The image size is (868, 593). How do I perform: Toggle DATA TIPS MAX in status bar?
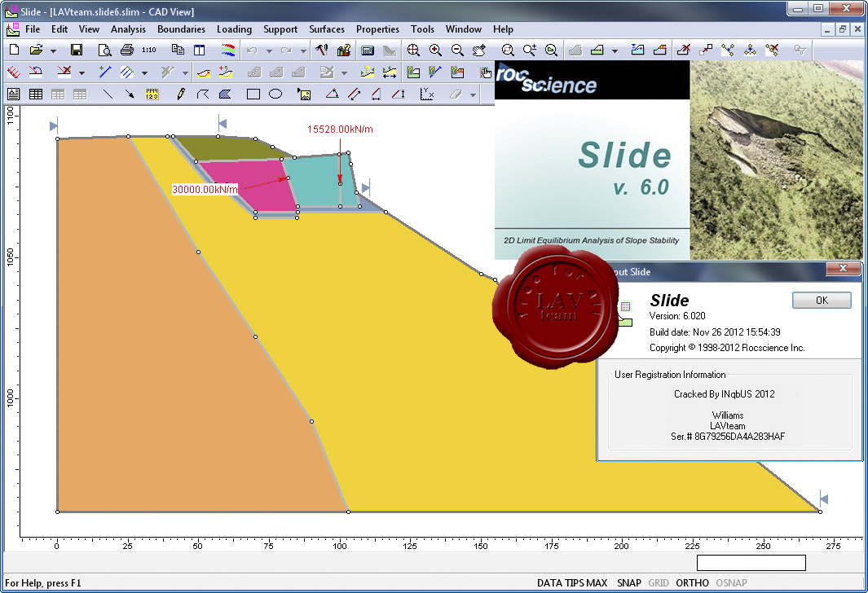click(572, 583)
